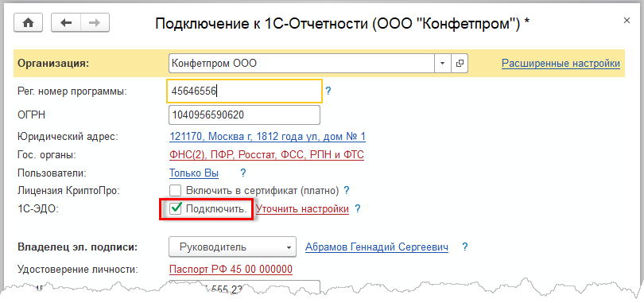Uncheck the Подключить 1С-ЭДО checkbox
Screen dimensions: 644x303
(176, 209)
